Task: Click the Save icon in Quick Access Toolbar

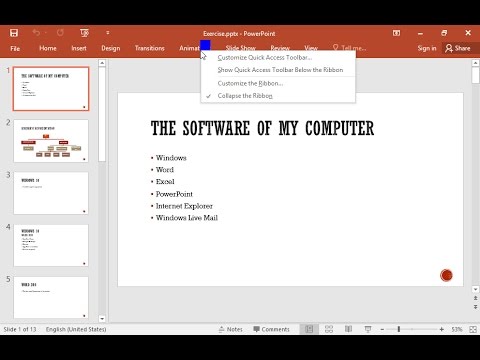Action: click(14, 33)
